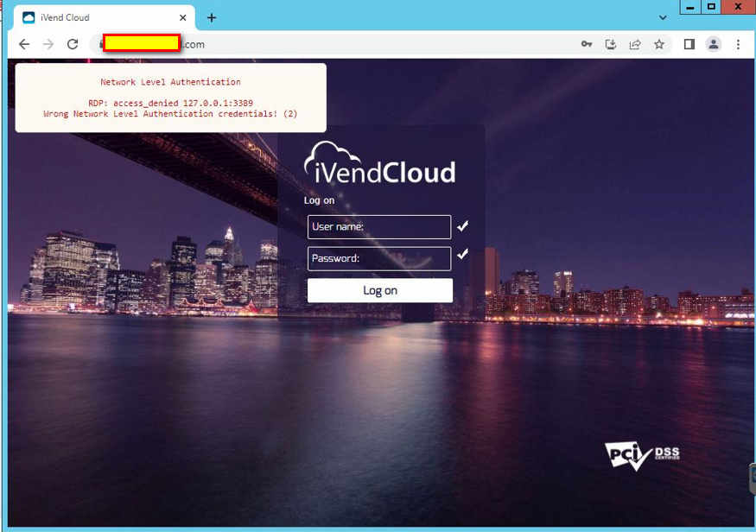Close the browser window
Image resolution: width=756 pixels, height=532 pixels.
[x=738, y=7]
